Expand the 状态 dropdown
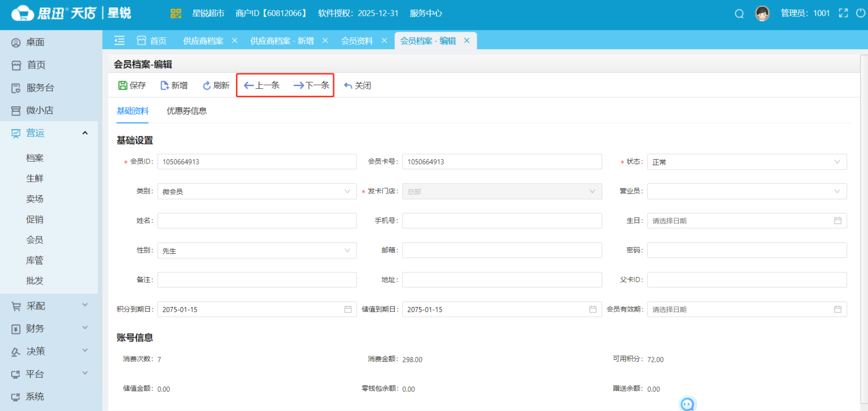Screen dimensions: 868x411 coord(746,162)
